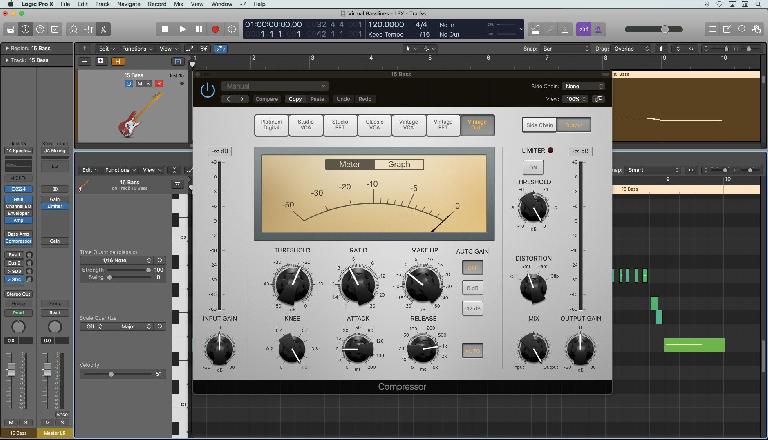
Task: Toggle the Auto release button
Action: point(472,351)
